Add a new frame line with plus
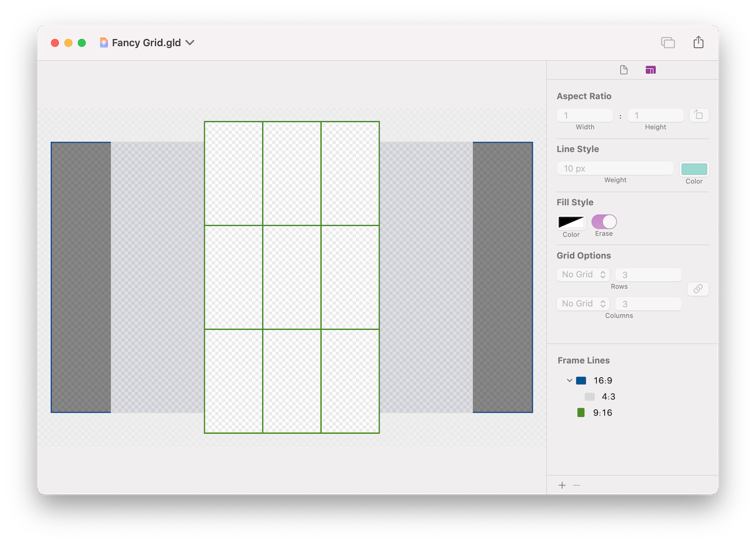The height and width of the screenshot is (544, 756). tap(562, 485)
